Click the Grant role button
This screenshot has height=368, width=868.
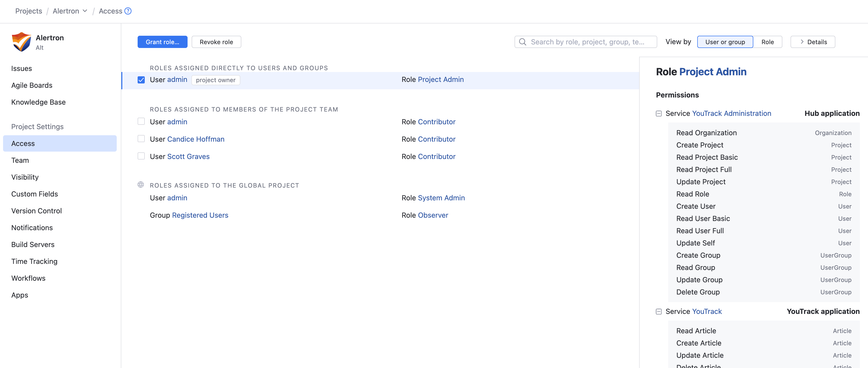pos(162,42)
